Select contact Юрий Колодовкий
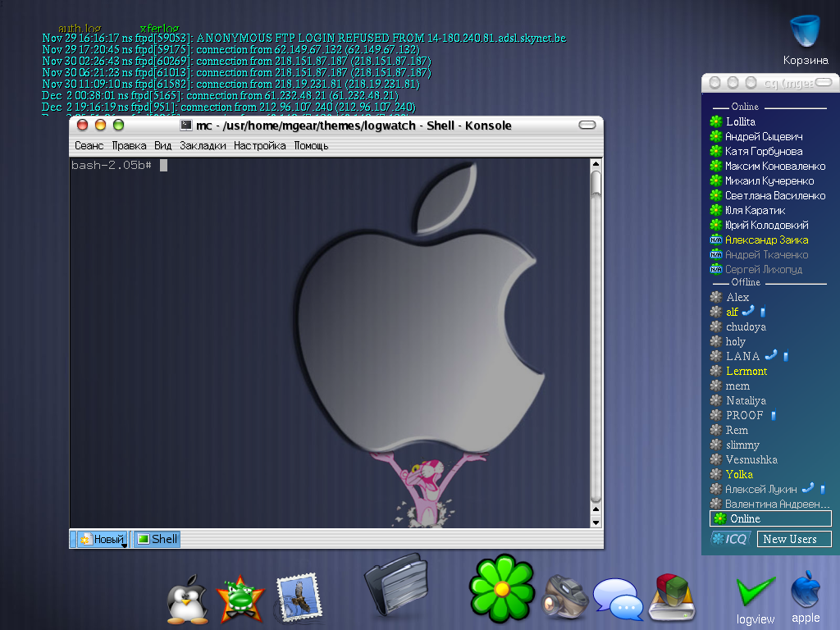This screenshot has width=840, height=630. (767, 225)
